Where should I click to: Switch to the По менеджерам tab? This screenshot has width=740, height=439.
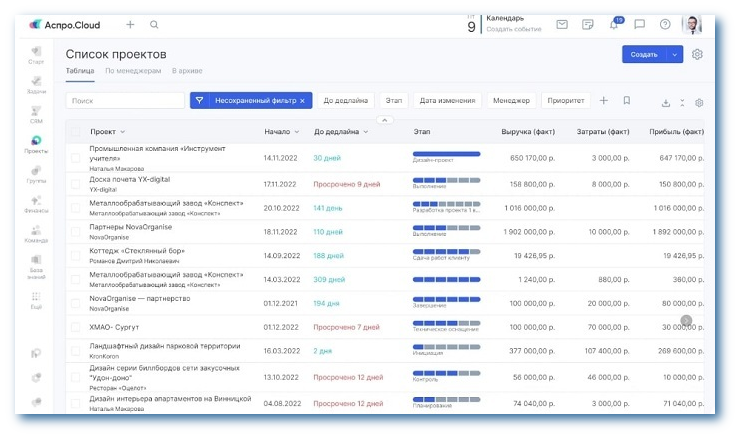coord(132,71)
